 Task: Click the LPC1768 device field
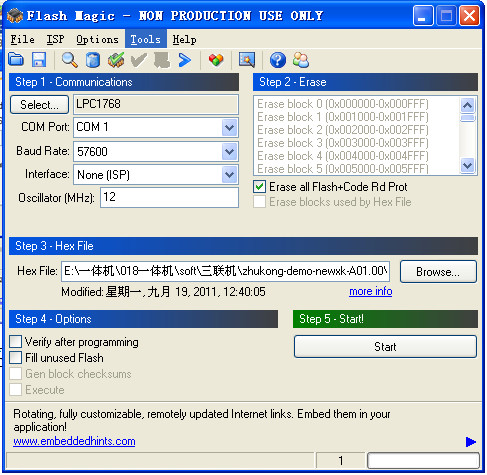click(156, 104)
